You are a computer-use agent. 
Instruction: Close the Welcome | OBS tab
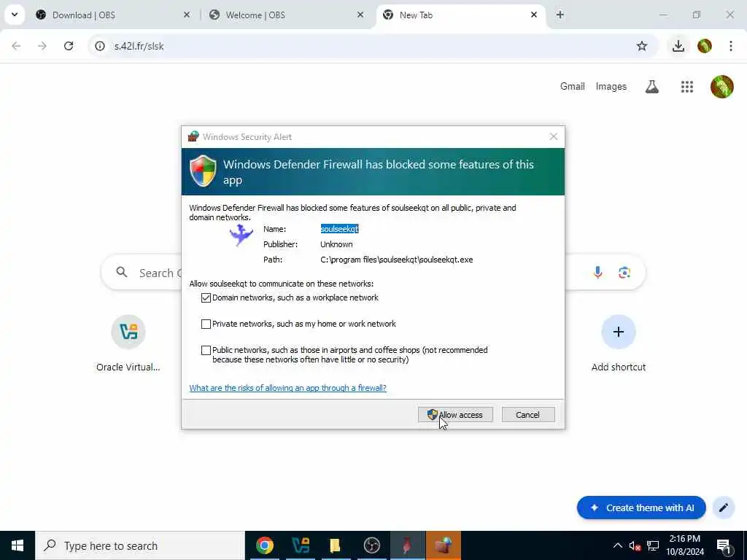[x=360, y=15]
